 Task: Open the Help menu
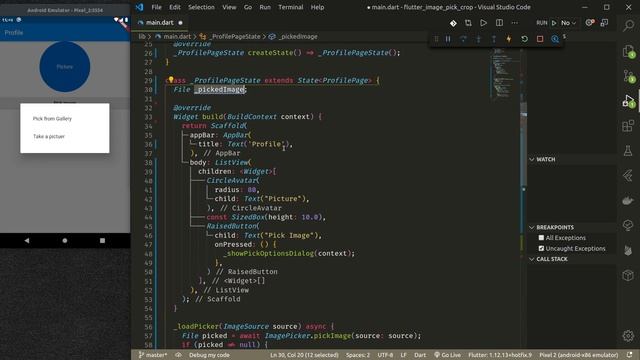point(317,7)
